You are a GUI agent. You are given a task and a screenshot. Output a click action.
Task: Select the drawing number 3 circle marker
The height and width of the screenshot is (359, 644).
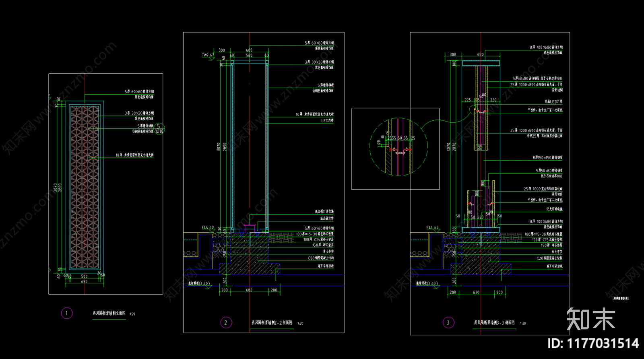448,322
